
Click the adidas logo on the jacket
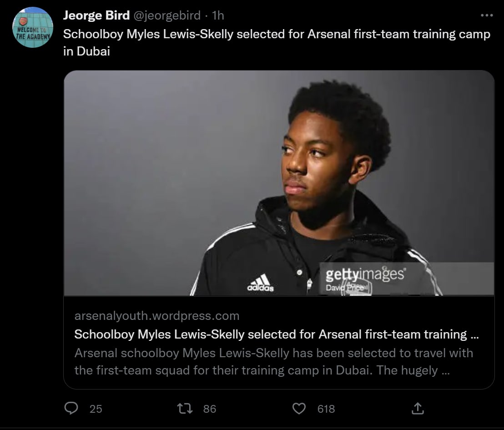[260, 283]
